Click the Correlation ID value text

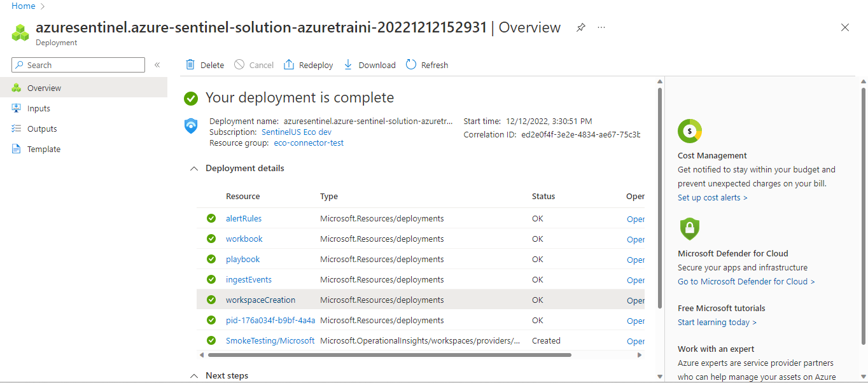pos(580,135)
